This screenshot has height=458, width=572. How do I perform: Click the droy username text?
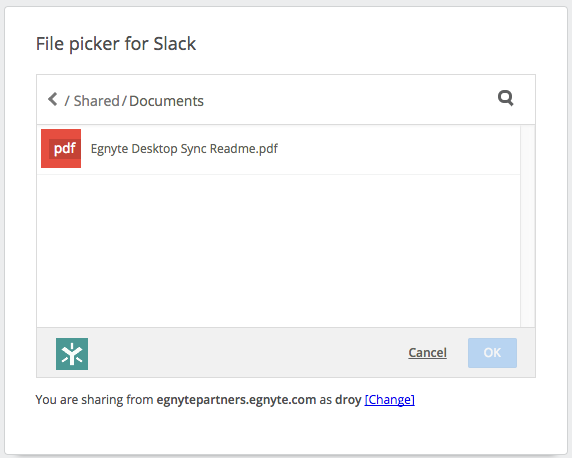348,400
